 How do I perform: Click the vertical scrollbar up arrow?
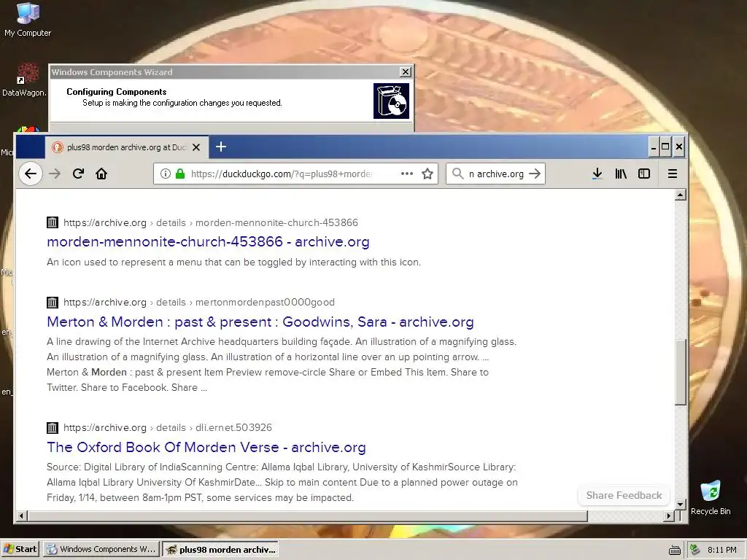tap(681, 194)
